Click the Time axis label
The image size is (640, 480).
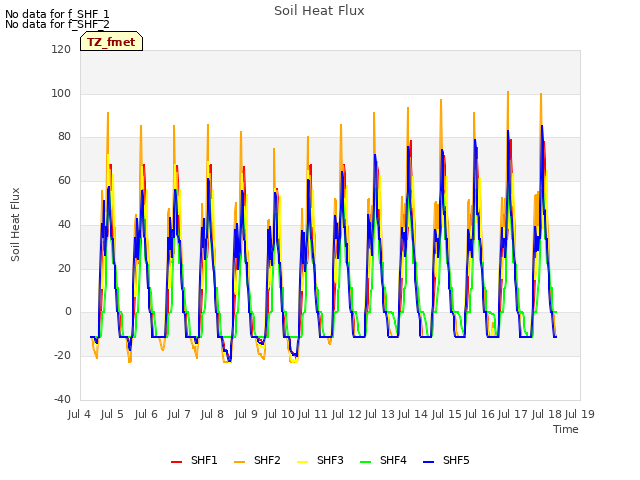coord(566,429)
